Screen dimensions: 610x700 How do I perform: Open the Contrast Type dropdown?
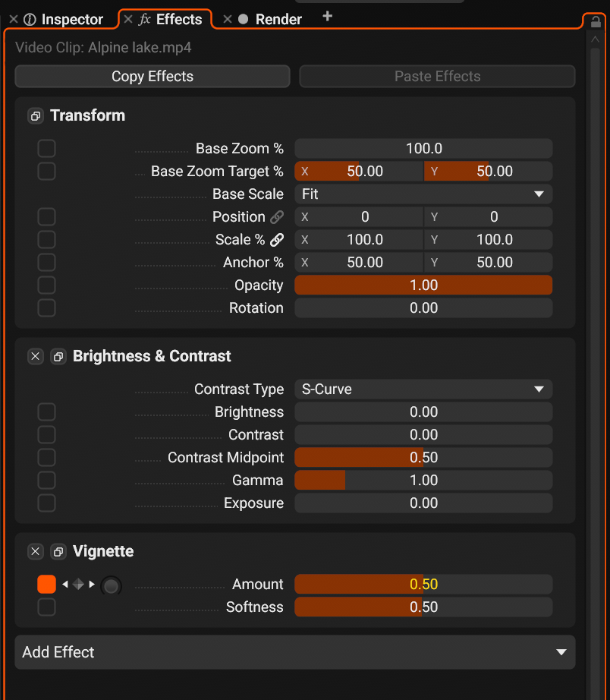(x=423, y=389)
